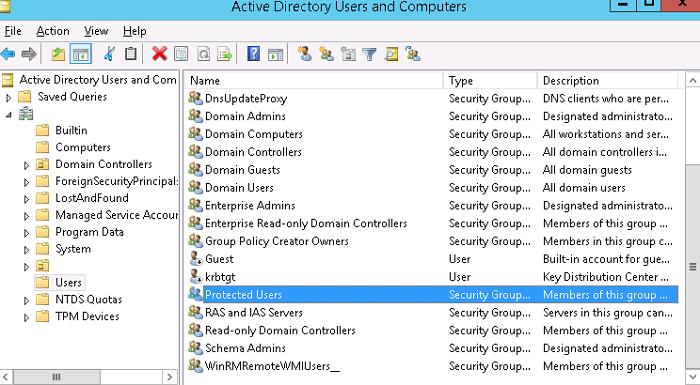Click the krbtgt user account icon
The height and width of the screenshot is (385, 700).
[196, 276]
